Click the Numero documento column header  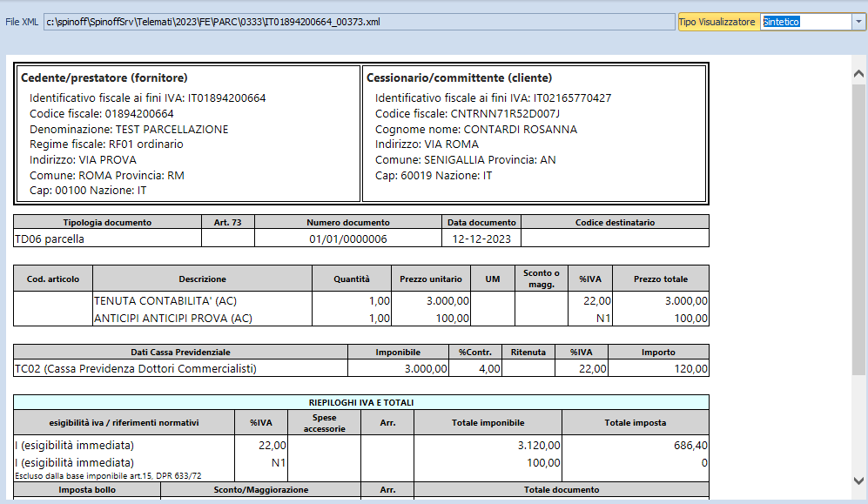click(348, 222)
